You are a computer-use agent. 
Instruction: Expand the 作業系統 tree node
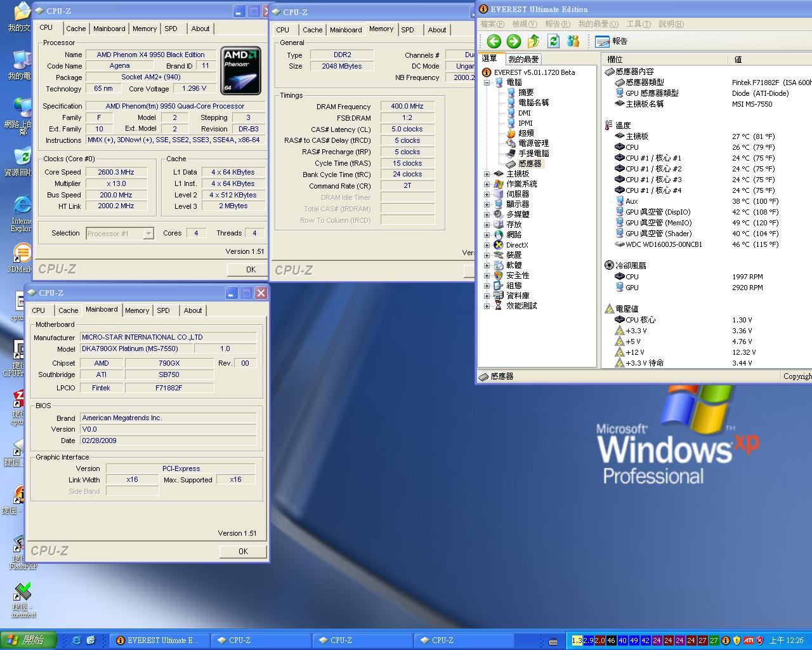pos(487,184)
